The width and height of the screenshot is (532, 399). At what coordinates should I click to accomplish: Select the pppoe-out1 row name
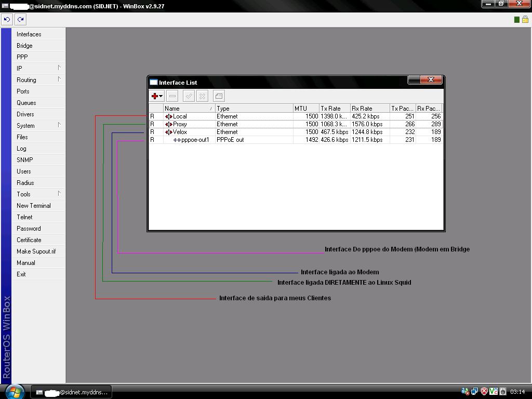click(195, 140)
